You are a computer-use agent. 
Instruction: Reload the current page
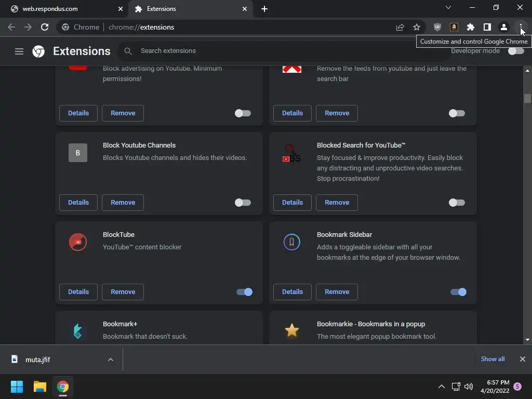click(x=45, y=27)
